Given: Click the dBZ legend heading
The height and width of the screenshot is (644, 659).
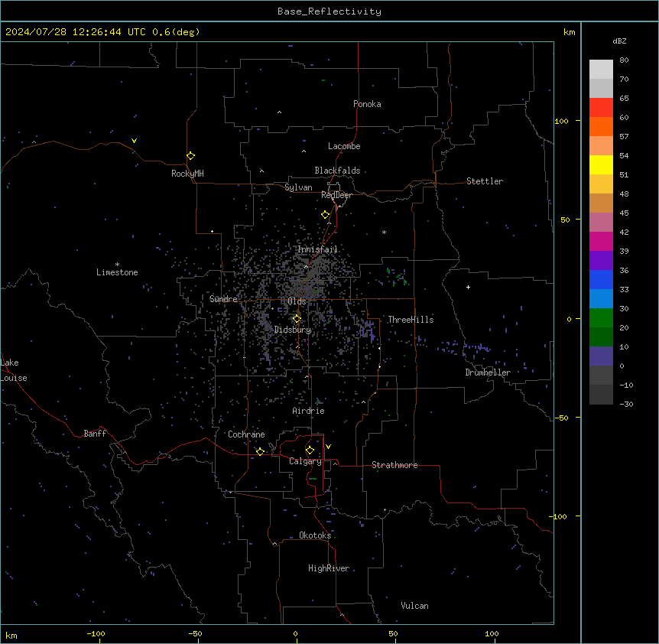Looking at the screenshot, I should [x=619, y=41].
